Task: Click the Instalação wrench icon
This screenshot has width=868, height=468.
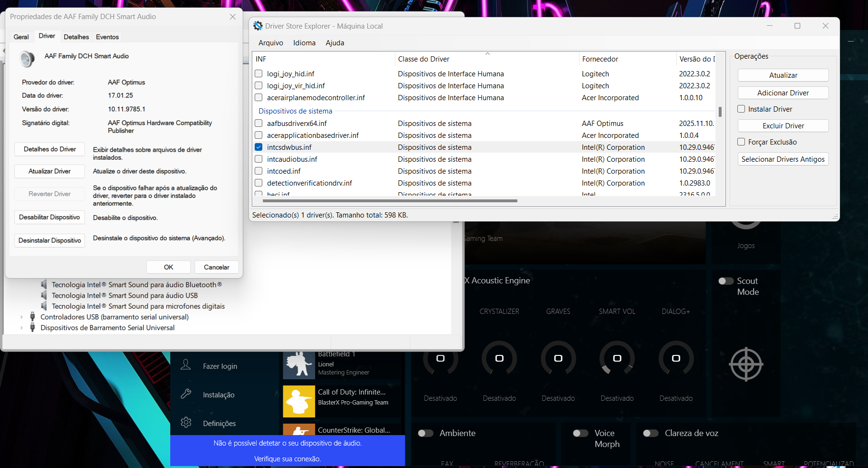Action: click(186, 394)
